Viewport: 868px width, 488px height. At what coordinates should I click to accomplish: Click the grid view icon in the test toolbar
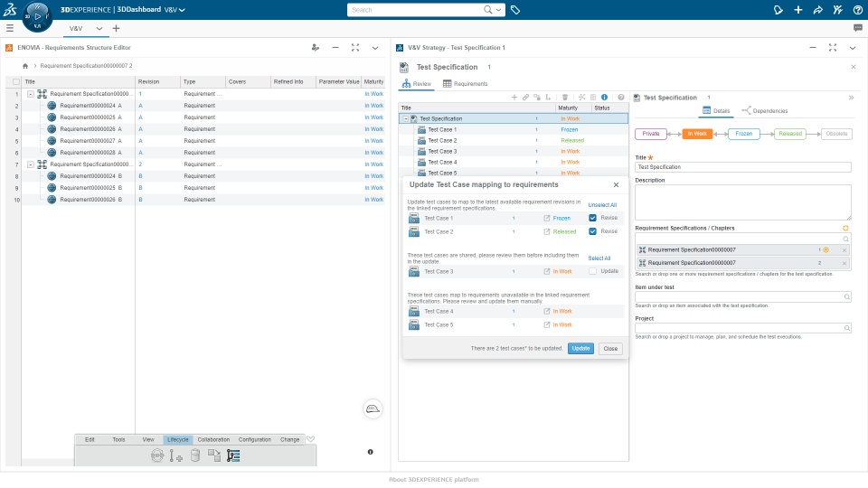coord(593,97)
